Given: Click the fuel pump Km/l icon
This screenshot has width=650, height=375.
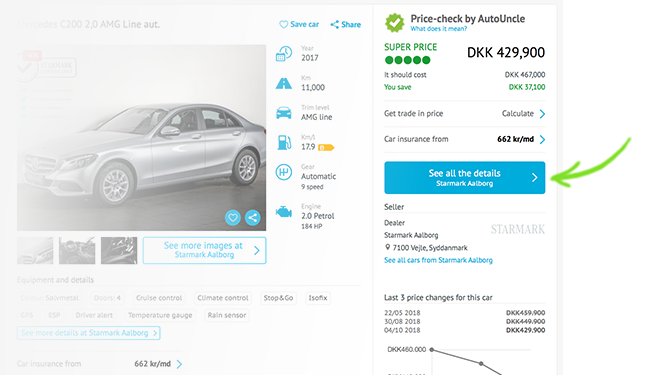Looking at the screenshot, I should click(x=284, y=143).
